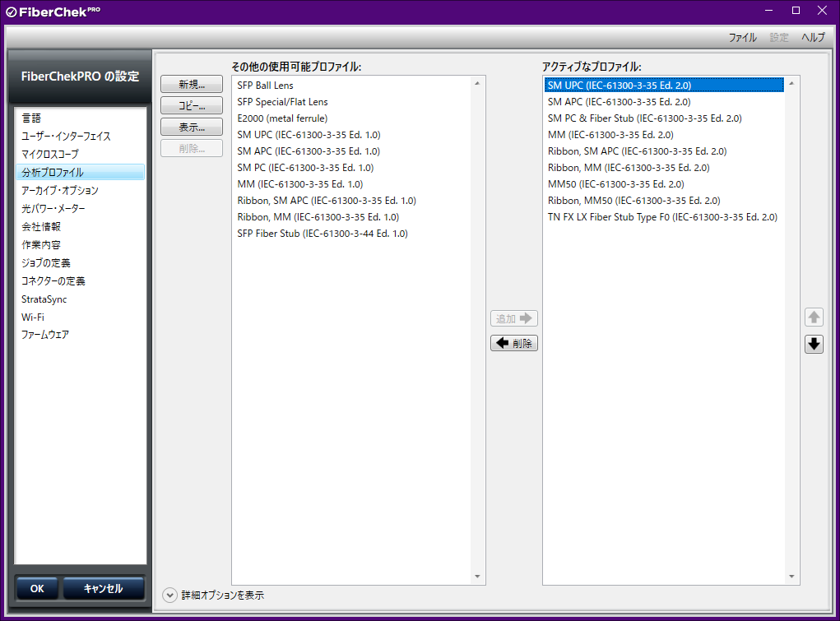
Task: Move selected profile down with arrow button
Action: point(814,344)
